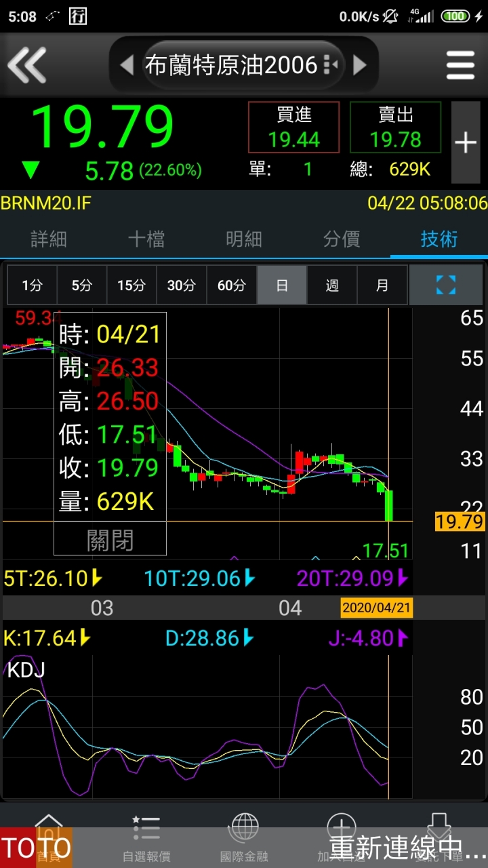The image size is (488, 868).
Task: Tap the 單: 1 single volume value
Action: [x=281, y=169]
